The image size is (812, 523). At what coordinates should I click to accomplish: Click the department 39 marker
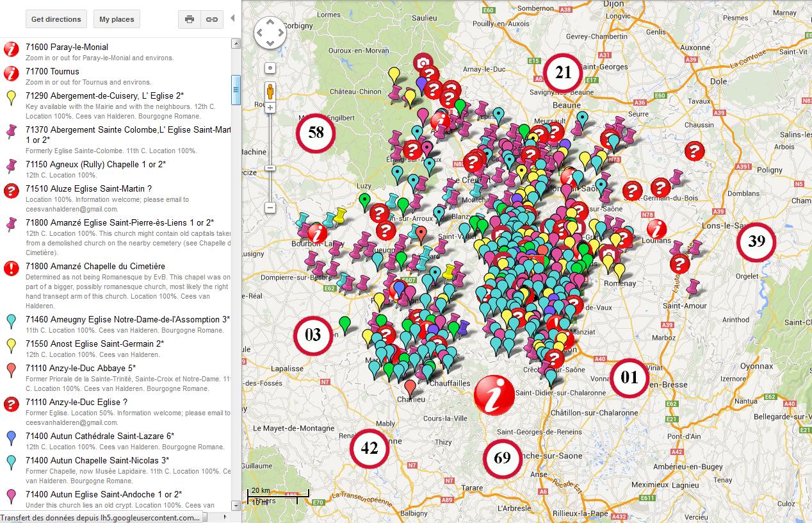click(x=756, y=242)
